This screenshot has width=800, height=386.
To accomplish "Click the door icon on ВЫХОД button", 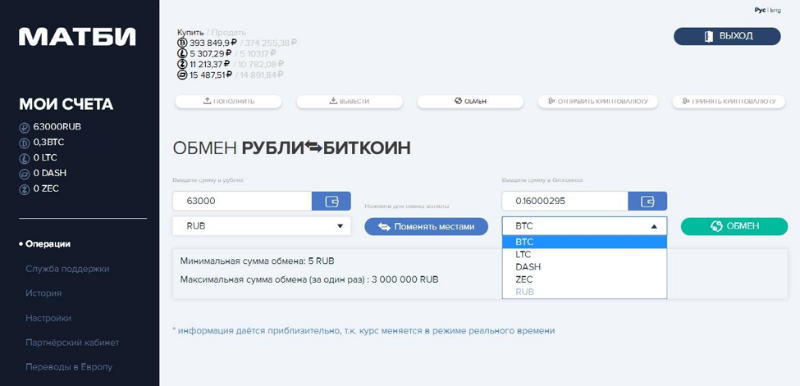I will click(708, 36).
